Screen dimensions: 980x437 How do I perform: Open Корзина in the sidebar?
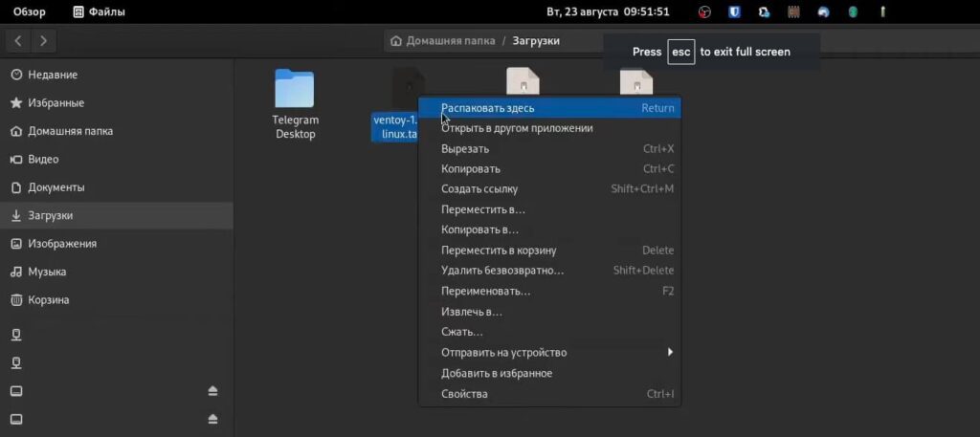48,299
